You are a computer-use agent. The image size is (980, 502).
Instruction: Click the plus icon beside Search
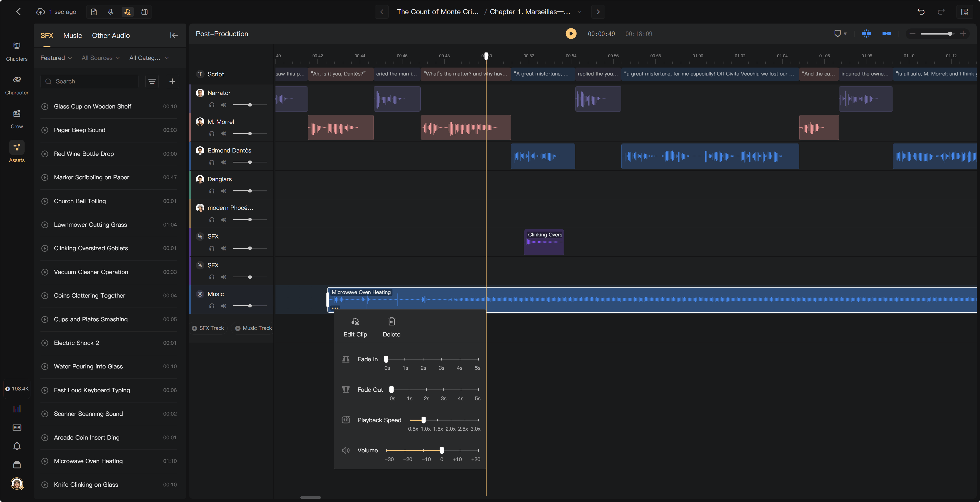click(x=172, y=81)
